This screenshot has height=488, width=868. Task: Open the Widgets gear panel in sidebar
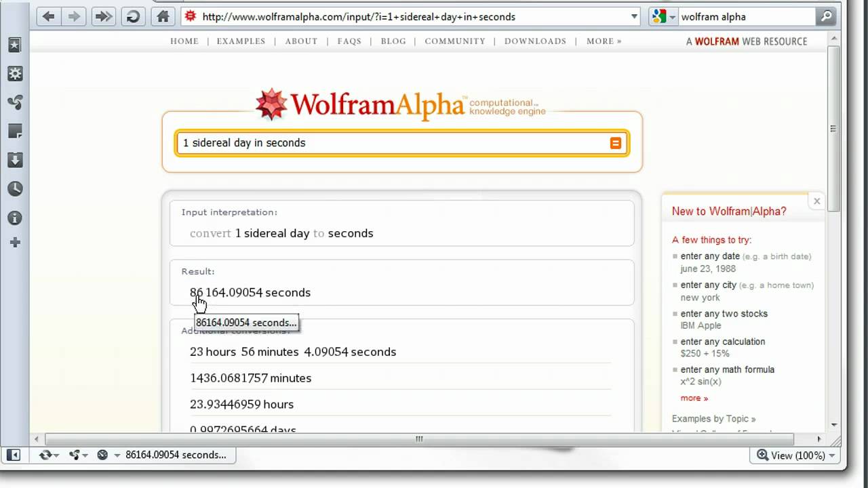pos(15,74)
